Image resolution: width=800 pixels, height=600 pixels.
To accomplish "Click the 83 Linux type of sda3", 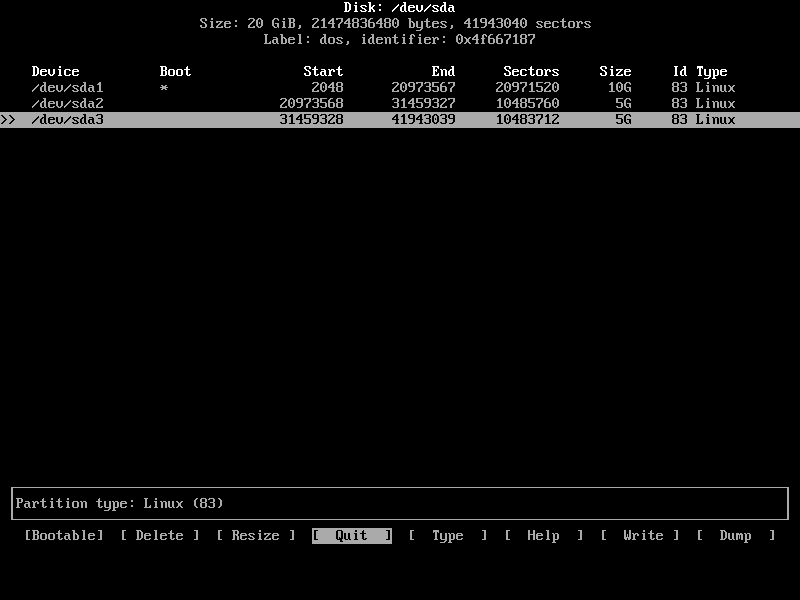I will click(x=704, y=119).
